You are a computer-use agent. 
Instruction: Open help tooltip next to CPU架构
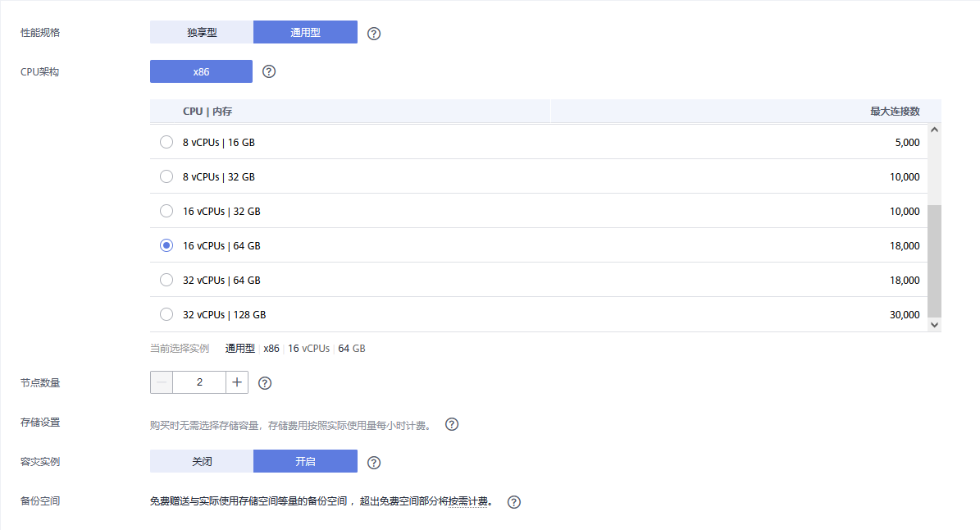(x=269, y=71)
